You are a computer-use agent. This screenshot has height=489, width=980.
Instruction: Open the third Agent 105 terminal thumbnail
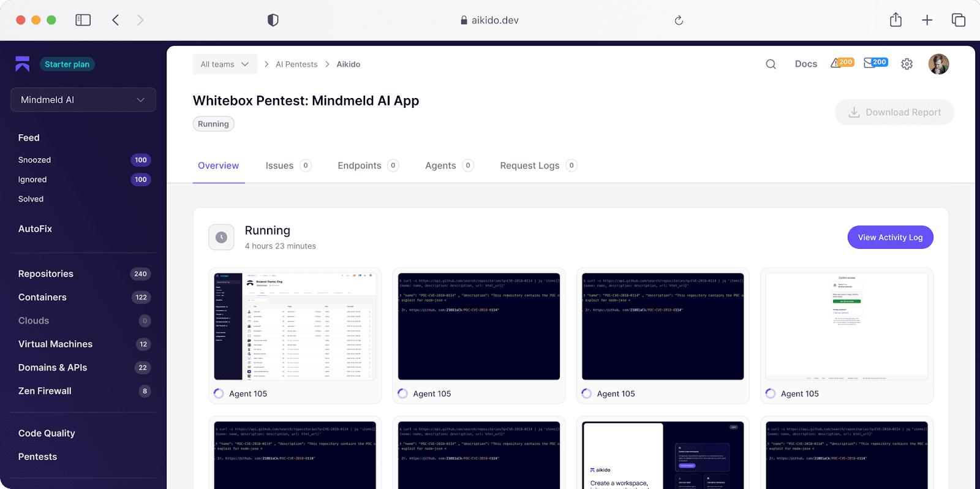(663, 327)
